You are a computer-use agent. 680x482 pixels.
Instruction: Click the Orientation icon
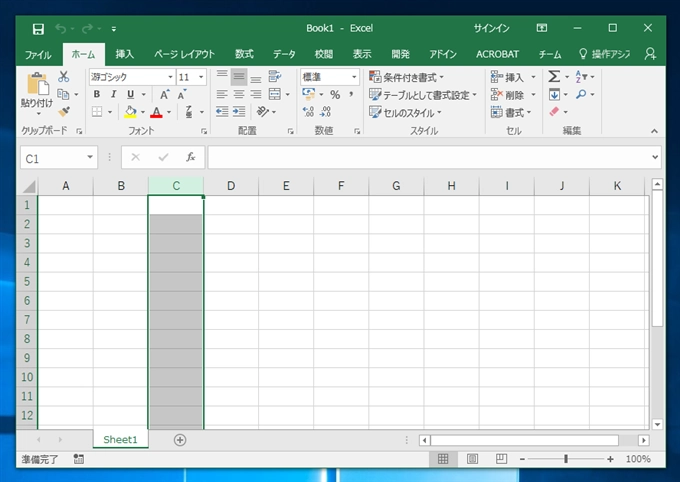pyautogui.click(x=262, y=112)
